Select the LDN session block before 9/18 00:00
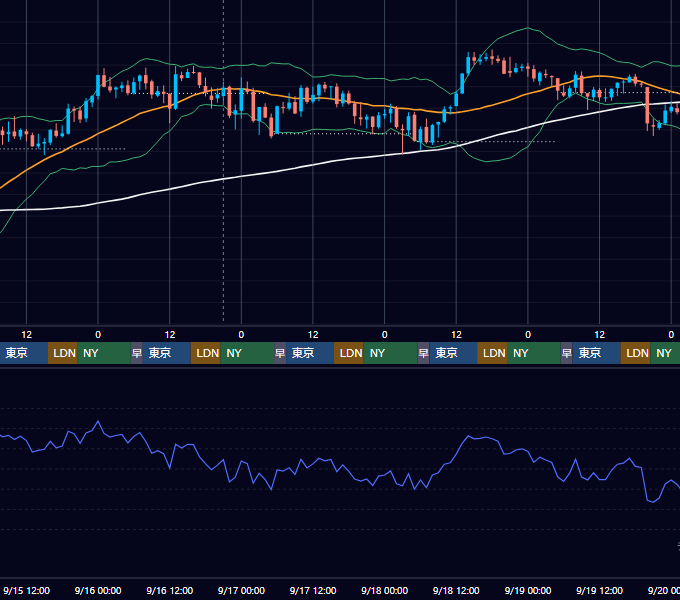 click(x=349, y=353)
